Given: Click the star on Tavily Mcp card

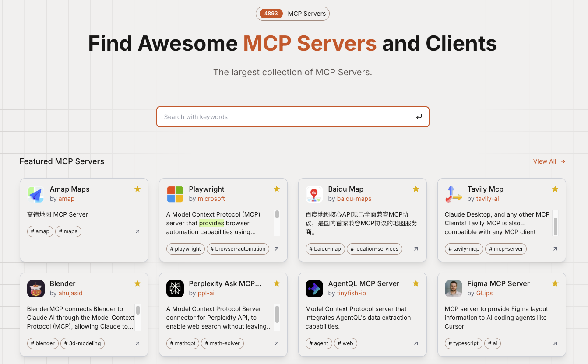Looking at the screenshot, I should point(555,189).
